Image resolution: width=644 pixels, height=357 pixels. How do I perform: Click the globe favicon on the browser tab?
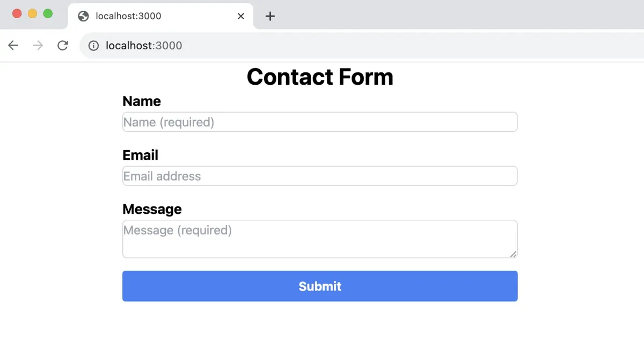[83, 16]
